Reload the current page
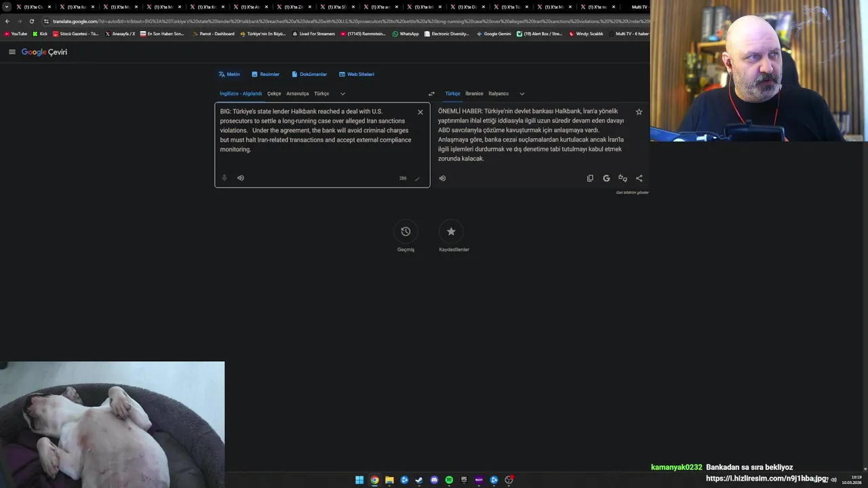The width and height of the screenshot is (868, 488). click(32, 21)
